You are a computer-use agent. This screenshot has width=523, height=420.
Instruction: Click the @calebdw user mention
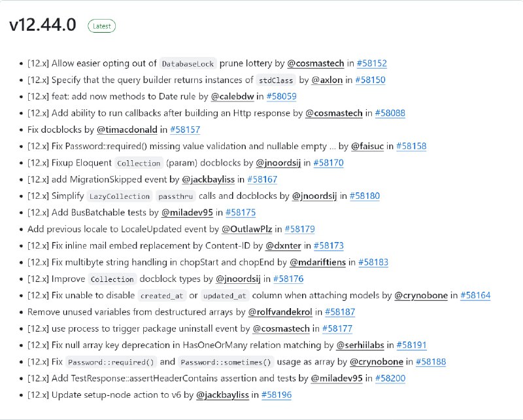(x=232, y=96)
